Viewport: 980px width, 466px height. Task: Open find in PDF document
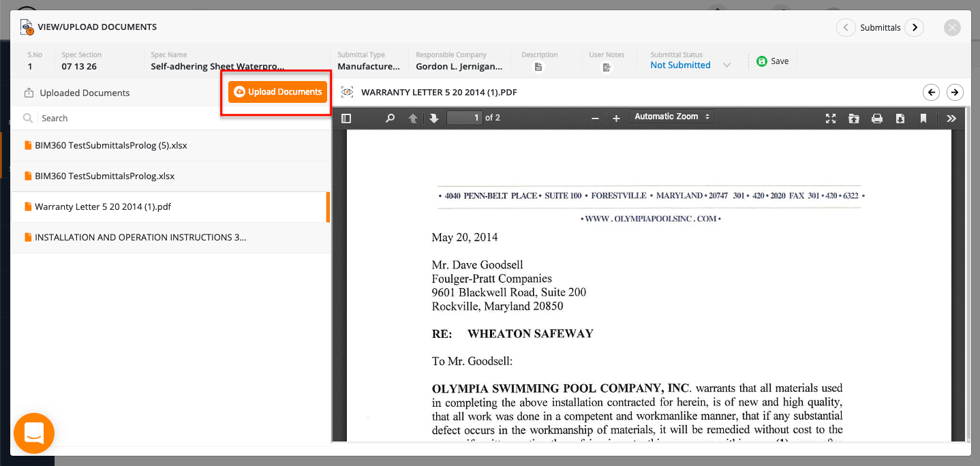pos(390,119)
